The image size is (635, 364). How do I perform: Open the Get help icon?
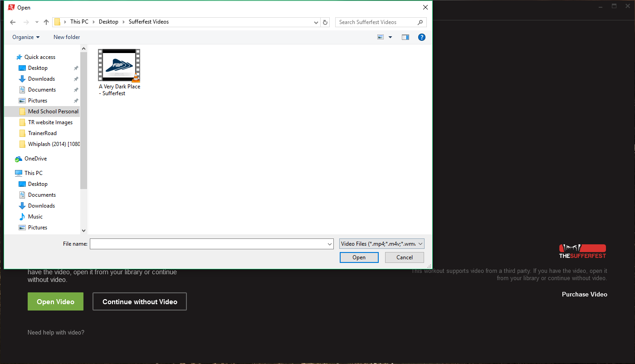(422, 37)
